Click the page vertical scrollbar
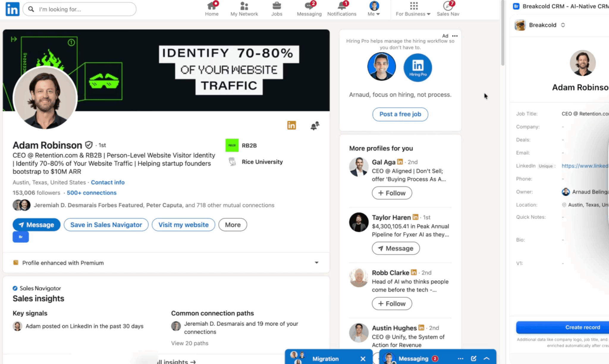Viewport: 609px width, 364px height. [503, 33]
